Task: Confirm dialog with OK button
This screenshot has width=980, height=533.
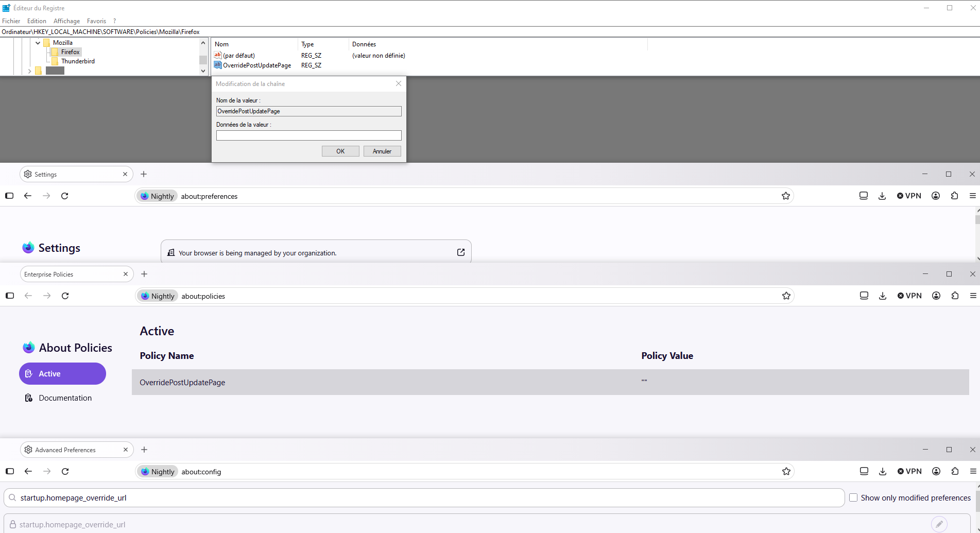Action: coord(340,151)
